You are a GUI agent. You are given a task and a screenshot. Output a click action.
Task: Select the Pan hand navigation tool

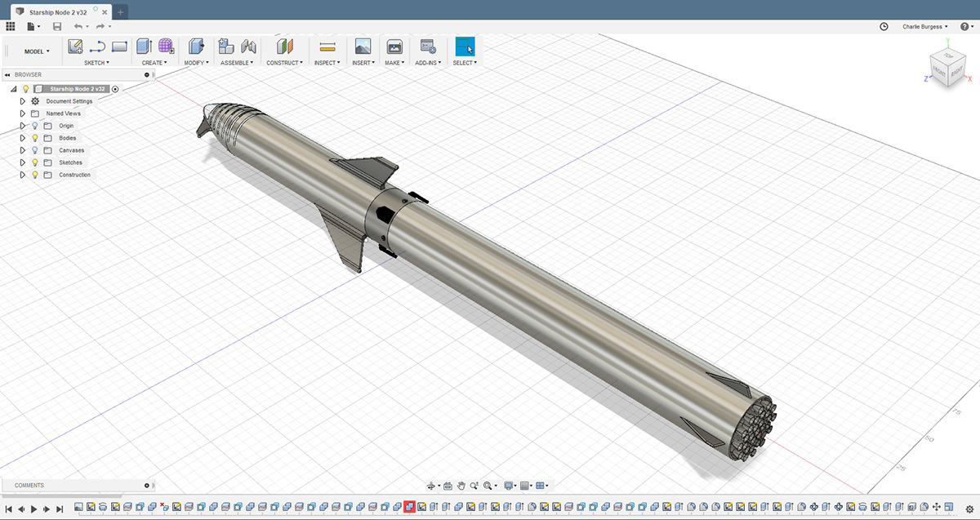pos(461,486)
